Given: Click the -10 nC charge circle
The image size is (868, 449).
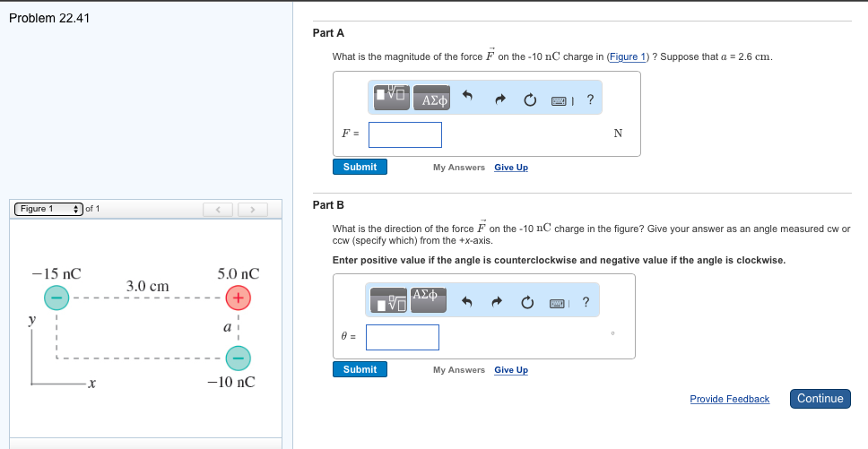Looking at the screenshot, I should 238,358.
